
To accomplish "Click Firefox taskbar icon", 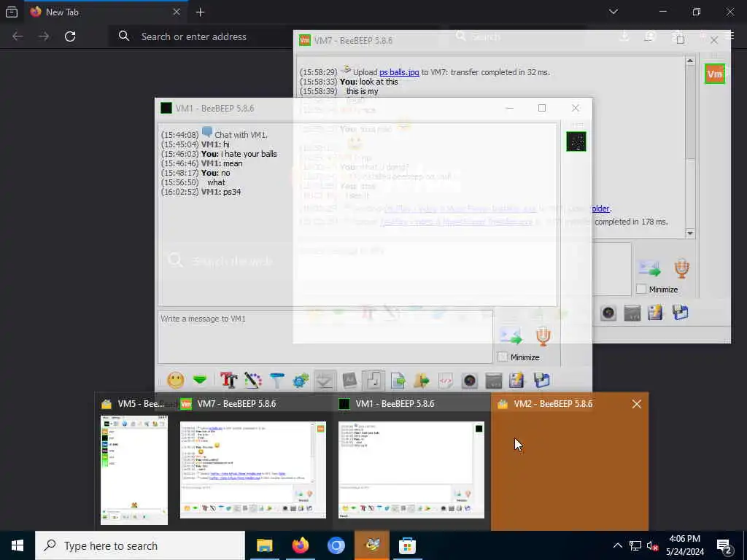I will [x=300, y=545].
